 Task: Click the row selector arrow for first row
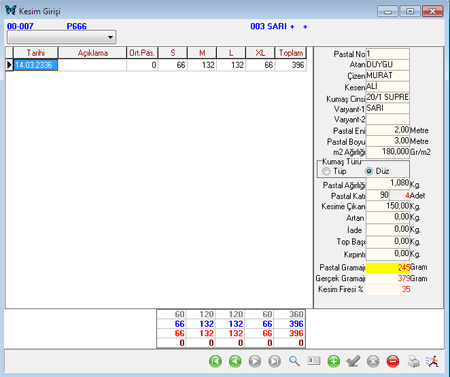9,65
